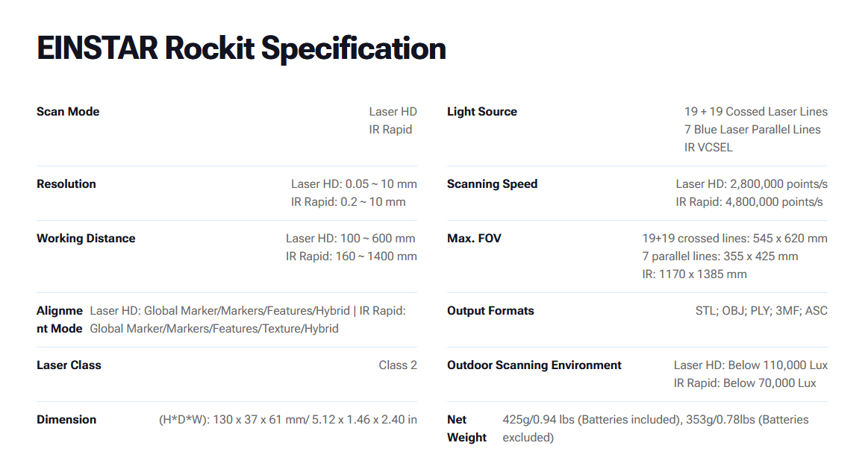Click the Resolution label
Viewport: 868px width, 472px height.
[x=66, y=184]
